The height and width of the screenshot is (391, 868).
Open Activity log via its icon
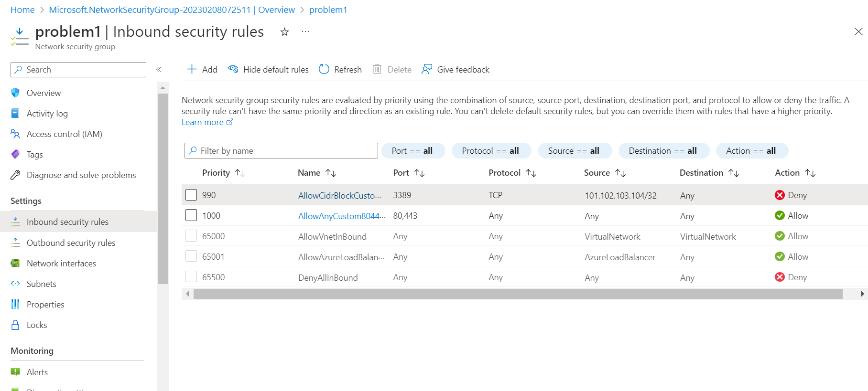15,113
